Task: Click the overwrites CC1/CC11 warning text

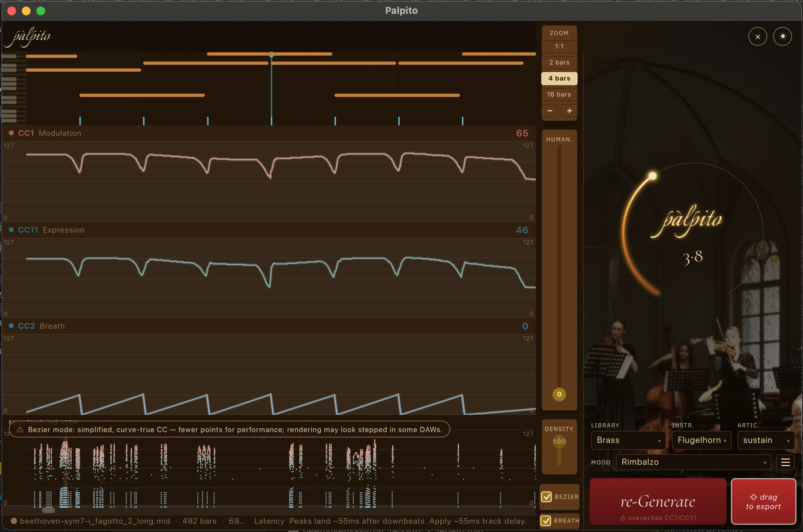Action: point(658,518)
